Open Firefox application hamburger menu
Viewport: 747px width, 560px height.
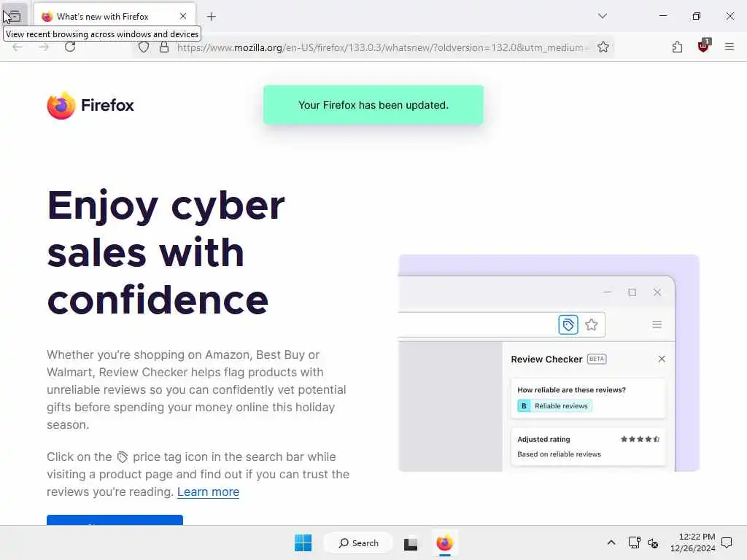tap(729, 47)
